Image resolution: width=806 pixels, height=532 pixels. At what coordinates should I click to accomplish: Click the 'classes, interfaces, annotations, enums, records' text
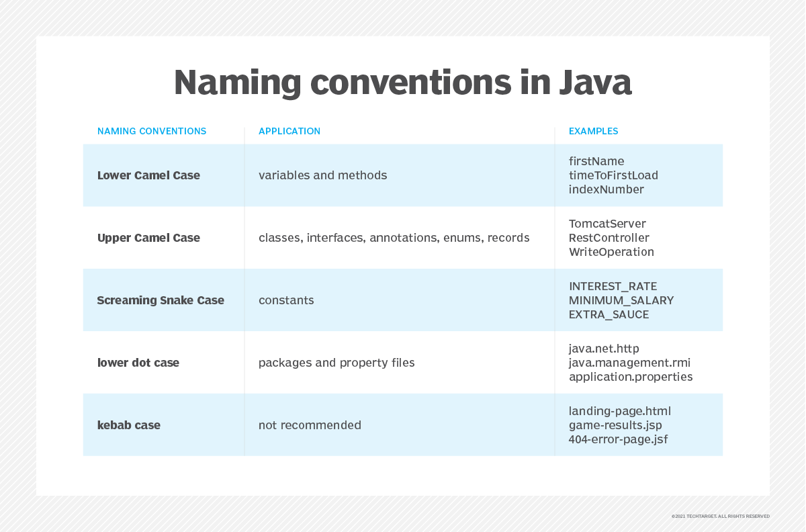(x=394, y=238)
